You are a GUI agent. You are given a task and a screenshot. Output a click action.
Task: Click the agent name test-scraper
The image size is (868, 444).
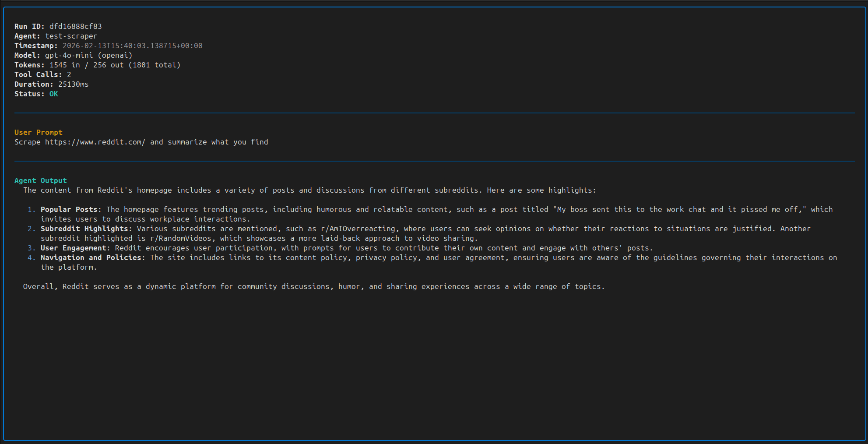71,36
